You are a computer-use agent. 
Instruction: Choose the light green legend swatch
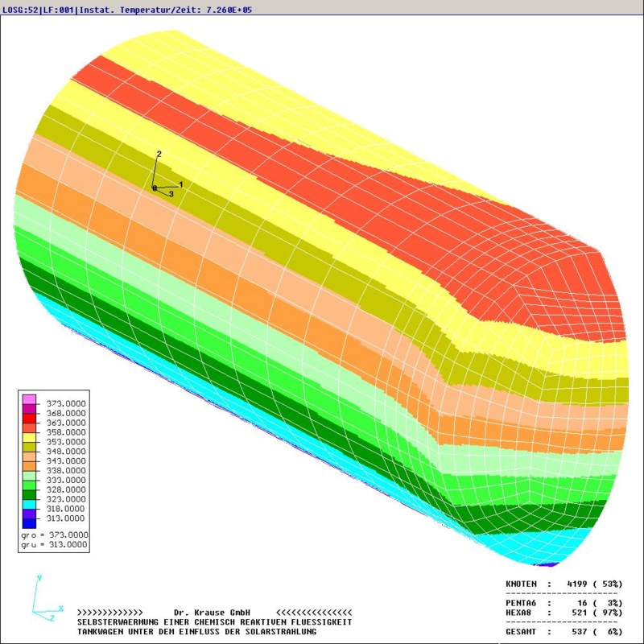[x=29, y=476]
